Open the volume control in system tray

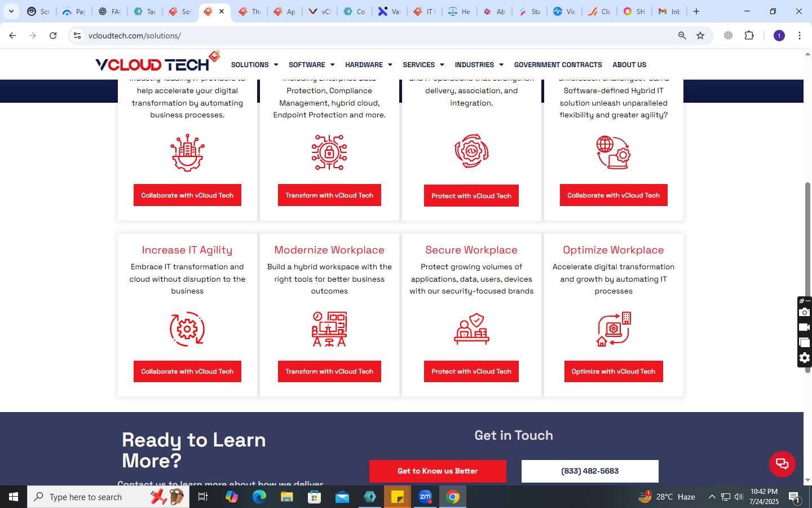(x=739, y=497)
